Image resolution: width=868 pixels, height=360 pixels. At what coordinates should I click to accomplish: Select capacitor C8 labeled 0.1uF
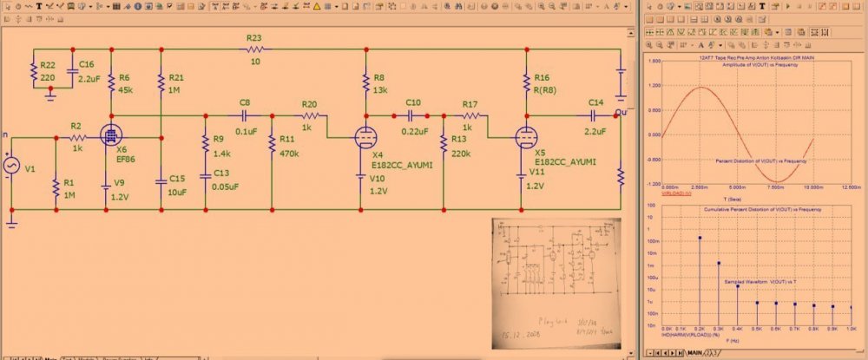tap(244, 115)
